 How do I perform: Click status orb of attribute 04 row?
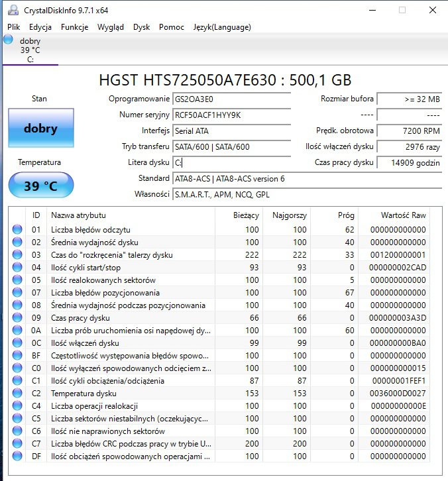[17, 267]
